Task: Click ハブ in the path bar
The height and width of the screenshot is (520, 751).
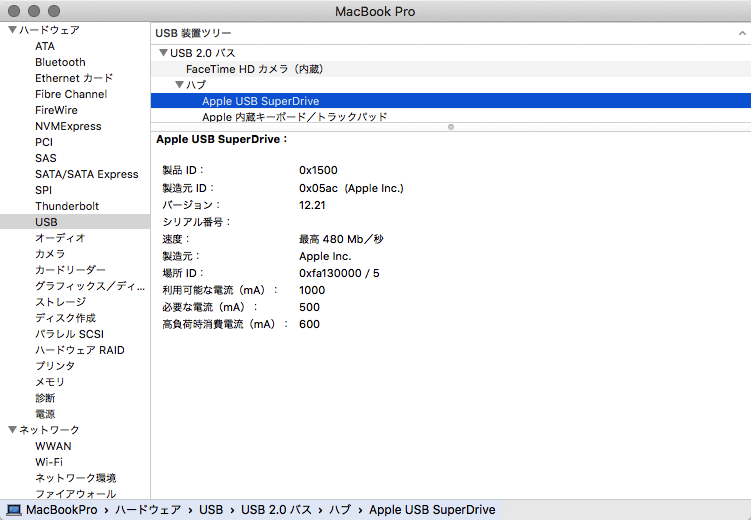Action: [x=340, y=510]
